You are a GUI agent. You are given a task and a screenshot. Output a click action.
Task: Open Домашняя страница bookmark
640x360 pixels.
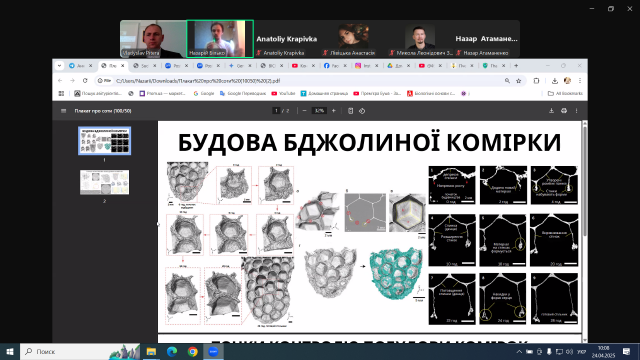[324, 93]
